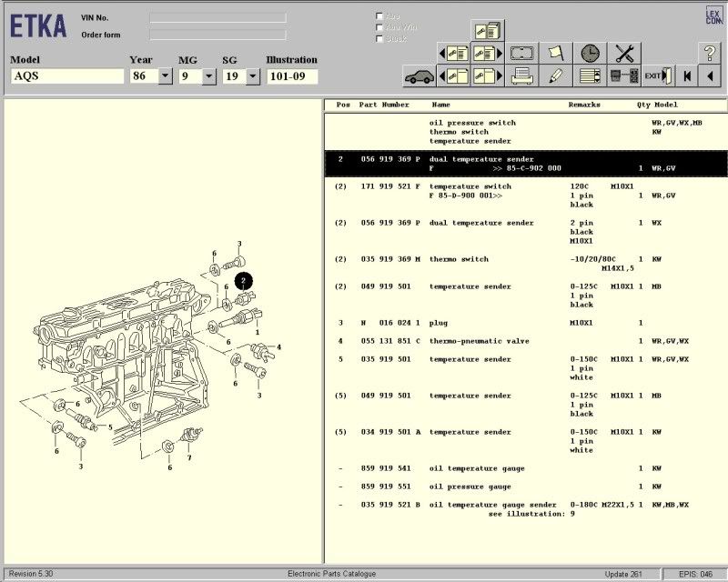Click the pencil edit icon
The height and width of the screenshot is (582, 728).
(556, 76)
